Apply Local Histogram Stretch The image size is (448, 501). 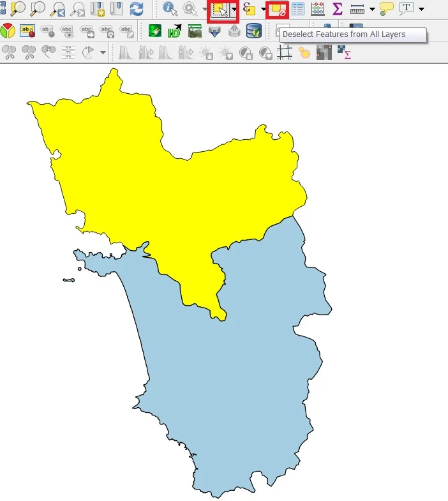[126, 52]
